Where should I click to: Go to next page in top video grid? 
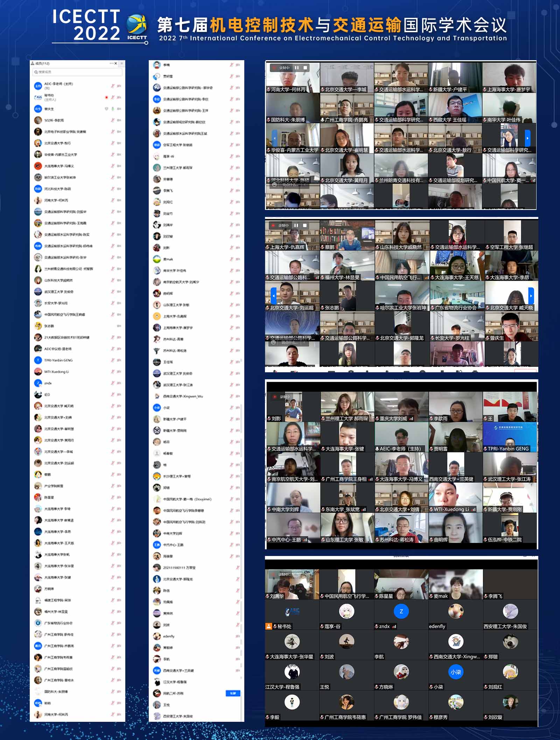coord(527,138)
